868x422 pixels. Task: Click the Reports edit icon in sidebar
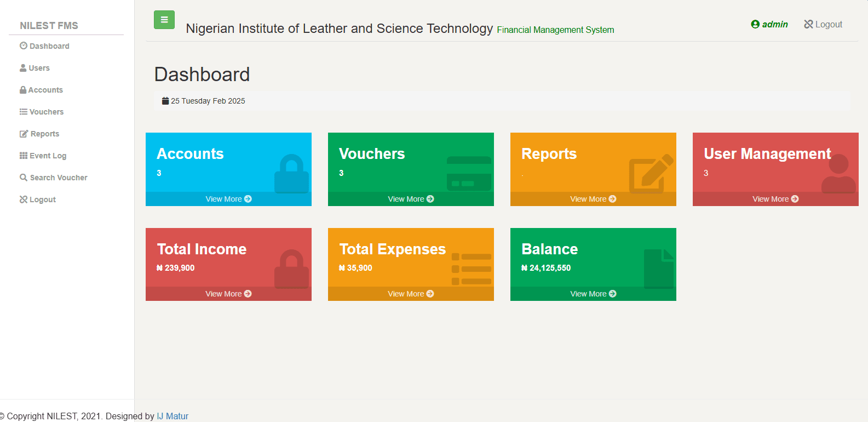point(24,134)
